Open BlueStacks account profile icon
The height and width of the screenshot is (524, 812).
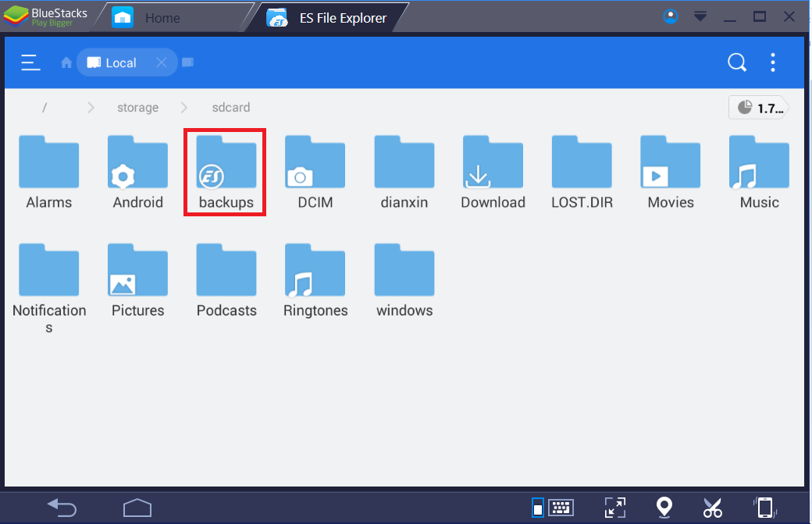[x=671, y=16]
